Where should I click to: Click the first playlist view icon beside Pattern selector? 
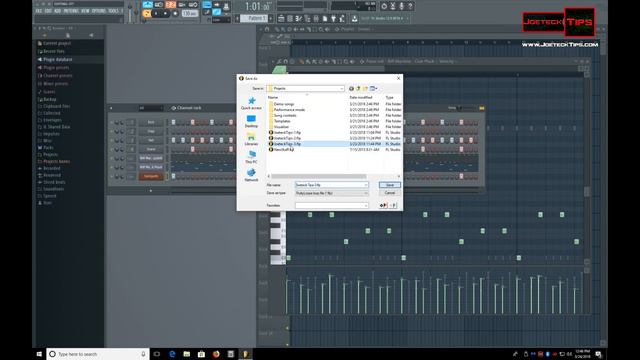click(281, 18)
